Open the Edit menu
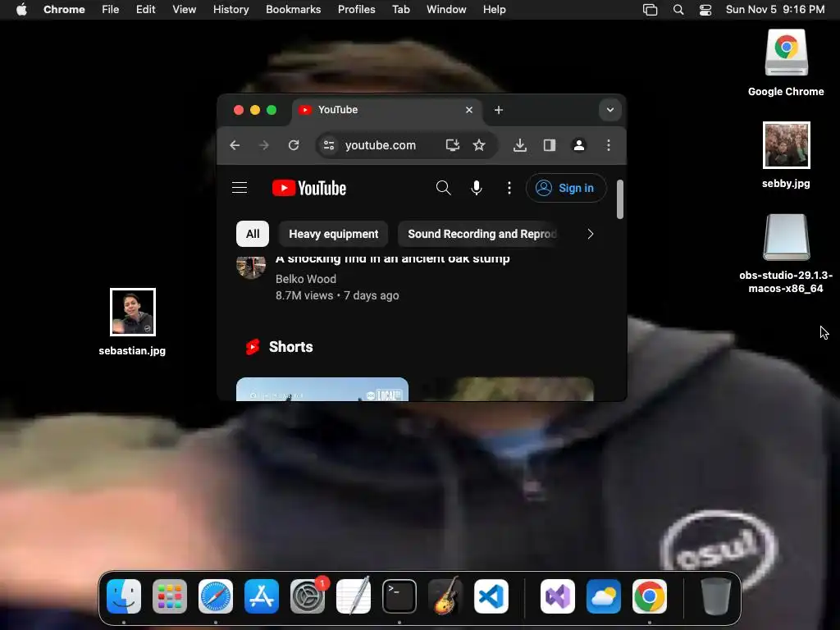Screen dimensions: 840x630 pyautogui.click(x=145, y=10)
